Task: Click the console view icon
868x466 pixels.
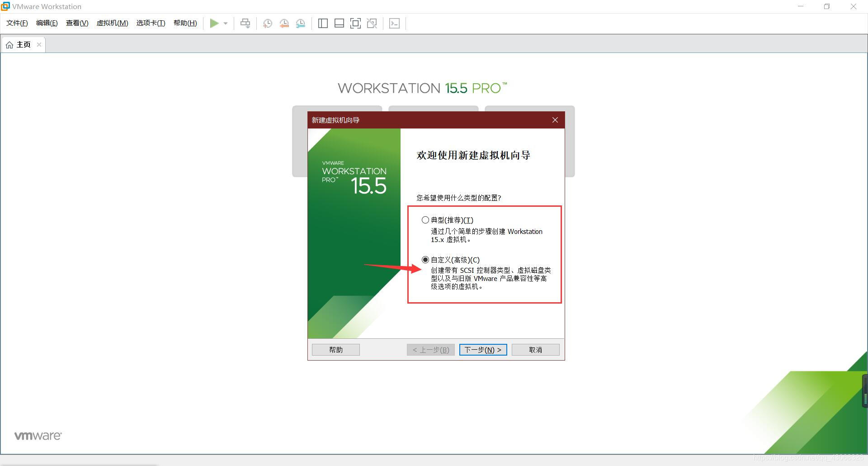Action: [x=394, y=24]
